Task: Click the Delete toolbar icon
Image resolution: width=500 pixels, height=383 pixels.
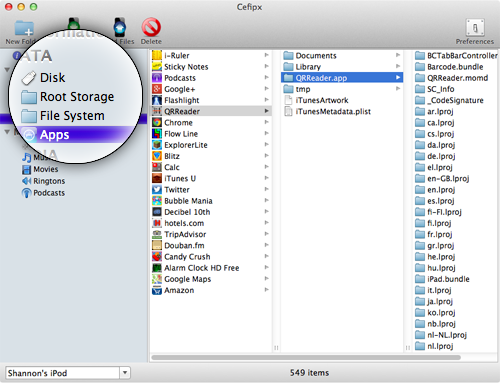Action: click(x=151, y=27)
